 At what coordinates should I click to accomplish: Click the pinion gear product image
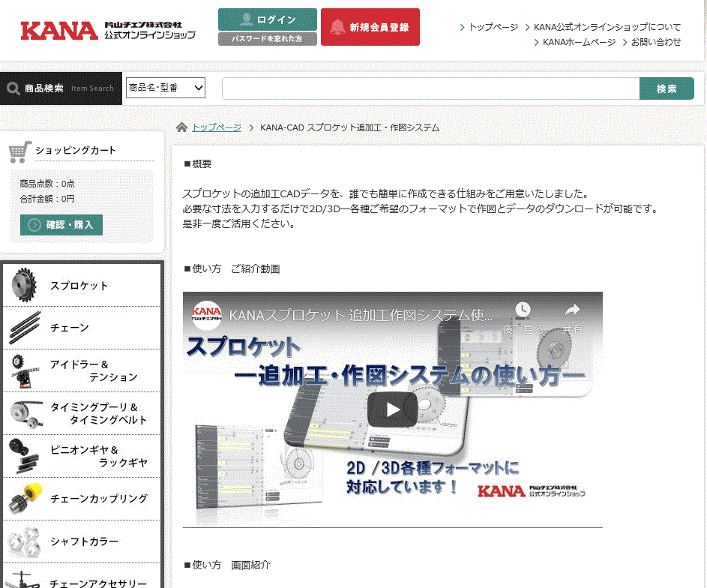coord(24,456)
